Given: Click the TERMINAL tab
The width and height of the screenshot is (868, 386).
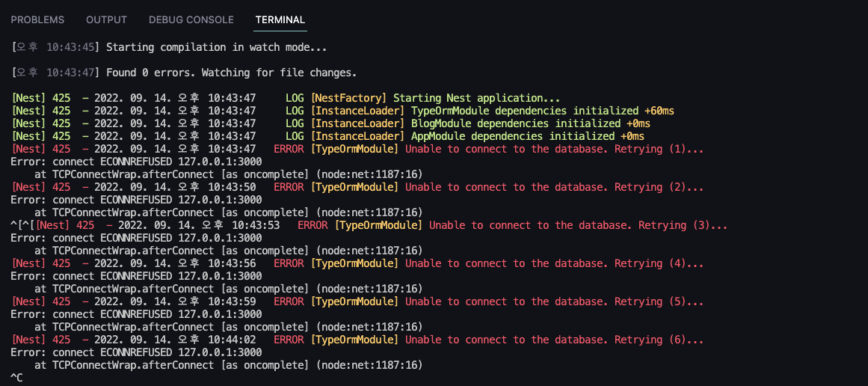Looking at the screenshot, I should click(x=280, y=20).
